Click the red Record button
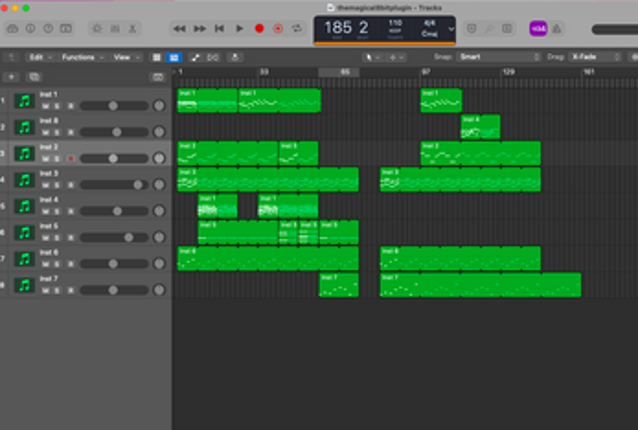 pos(259,29)
